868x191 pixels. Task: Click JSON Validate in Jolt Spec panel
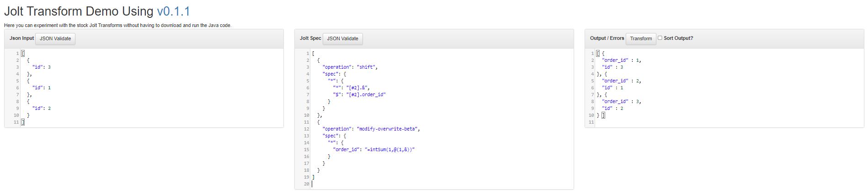click(x=343, y=38)
